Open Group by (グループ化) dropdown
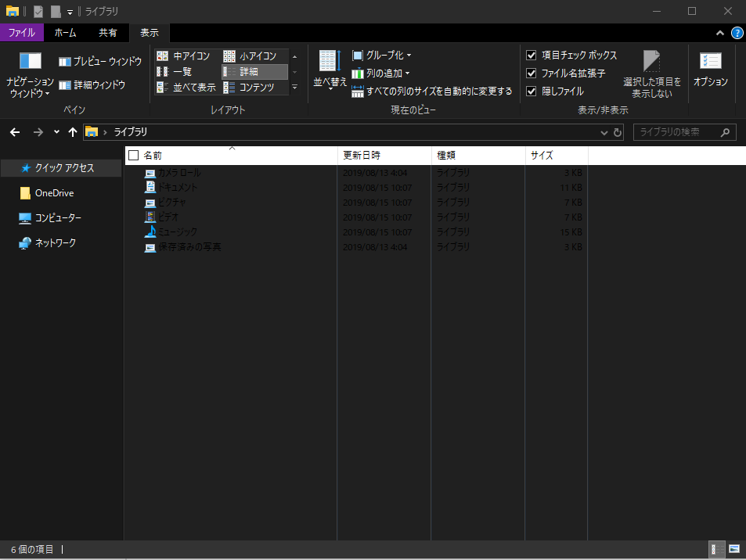This screenshot has height=560, width=746. (381, 56)
